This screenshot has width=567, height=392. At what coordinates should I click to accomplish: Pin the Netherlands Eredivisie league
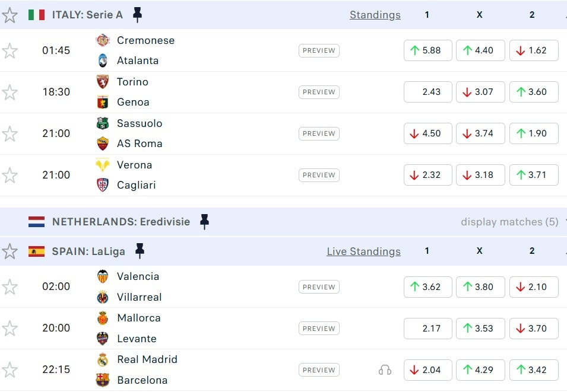[204, 222]
